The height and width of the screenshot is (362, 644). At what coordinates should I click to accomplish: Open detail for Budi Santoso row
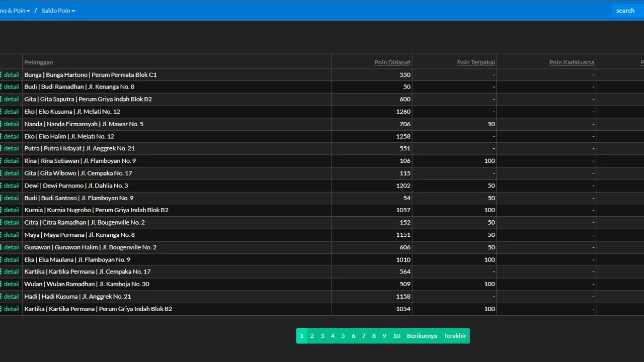tap(10, 198)
